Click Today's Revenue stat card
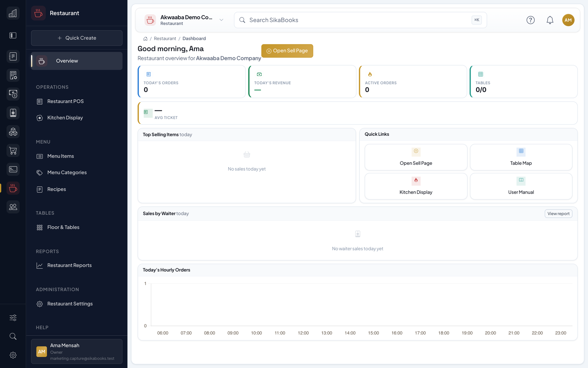This screenshot has height=368, width=588. click(302, 82)
